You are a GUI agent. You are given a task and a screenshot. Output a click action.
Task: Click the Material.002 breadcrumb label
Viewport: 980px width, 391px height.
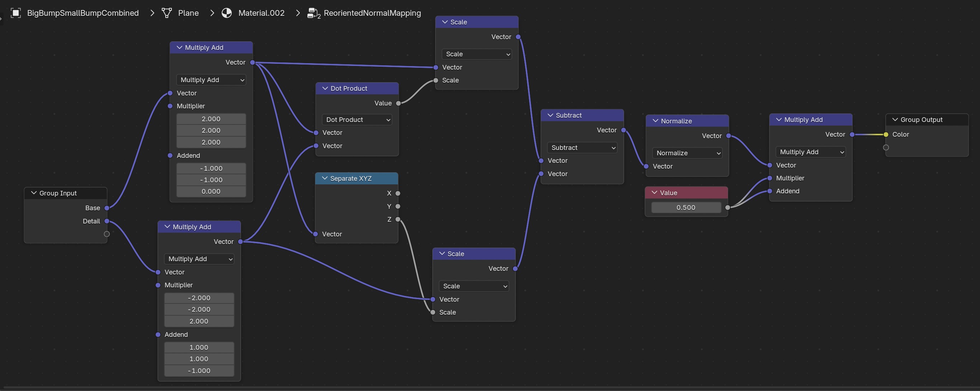(x=261, y=13)
